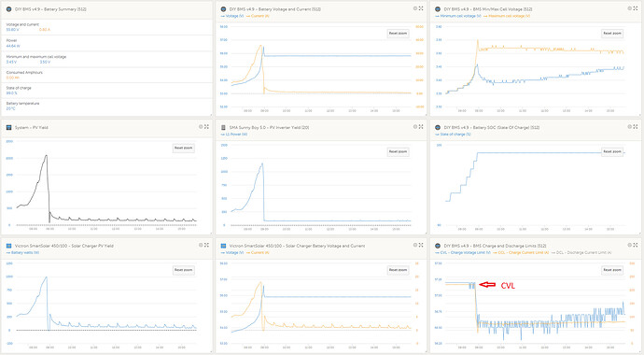Click the DIY BMS Battery Summary widget title

click(50, 9)
